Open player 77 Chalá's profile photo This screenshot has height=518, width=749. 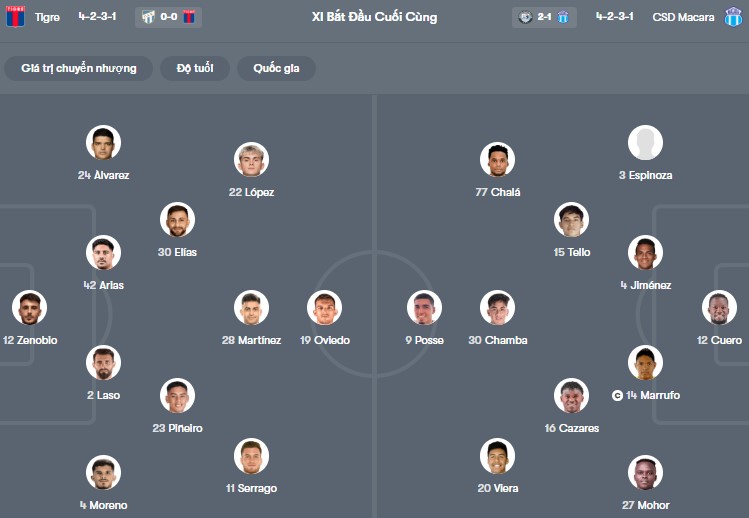click(497, 160)
